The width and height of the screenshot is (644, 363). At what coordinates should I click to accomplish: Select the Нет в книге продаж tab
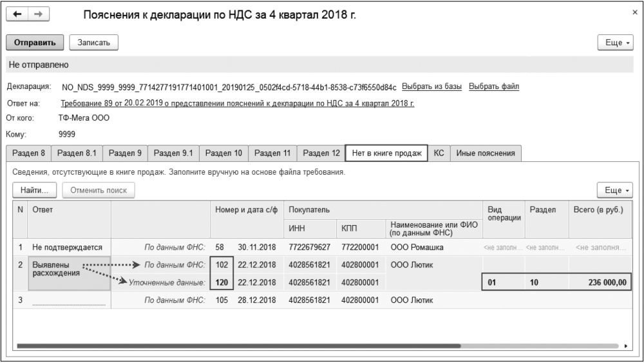(x=387, y=153)
